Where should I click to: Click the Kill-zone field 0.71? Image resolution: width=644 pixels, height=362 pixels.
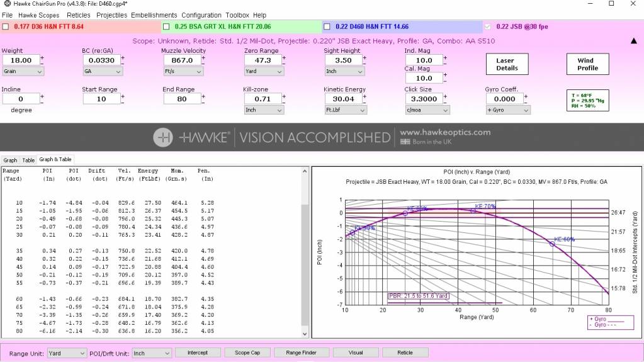263,99
